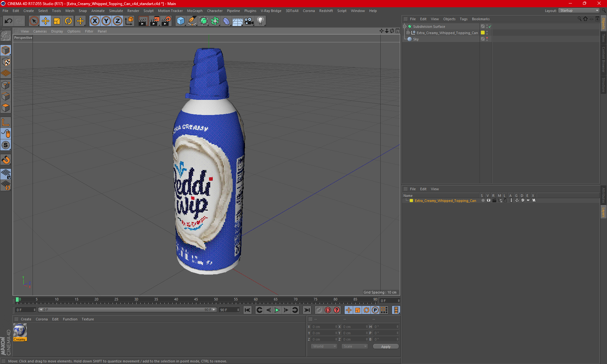Click yellow color swatch in Layers panel
The image size is (607, 364).
pyautogui.click(x=411, y=200)
